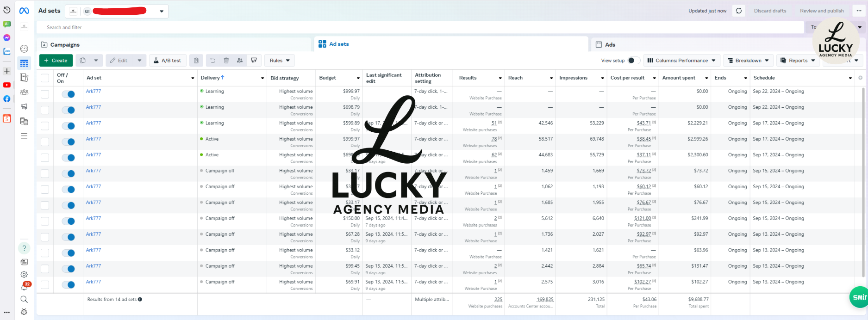Click the duplicate icon in toolbar
This screenshot has height=320, width=868.
point(82,61)
